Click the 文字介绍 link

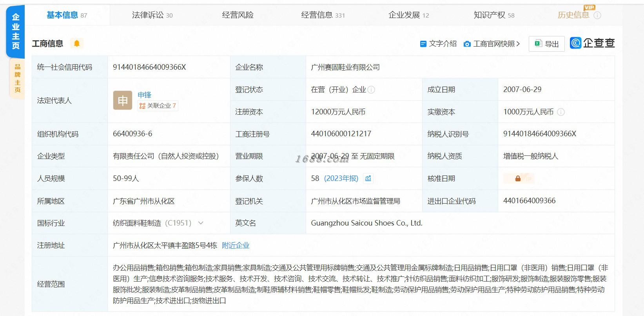[443, 44]
